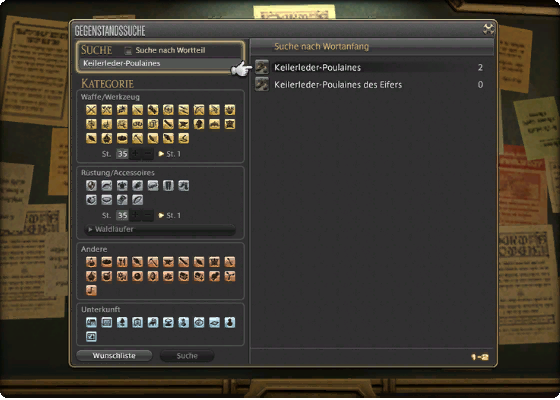The height and width of the screenshot is (400, 560).
Task: Select the tree icon under Unterkunft
Action: point(122,323)
